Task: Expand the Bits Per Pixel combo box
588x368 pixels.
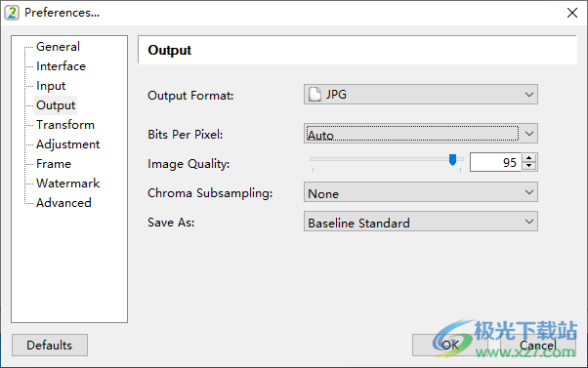Action: [421, 133]
